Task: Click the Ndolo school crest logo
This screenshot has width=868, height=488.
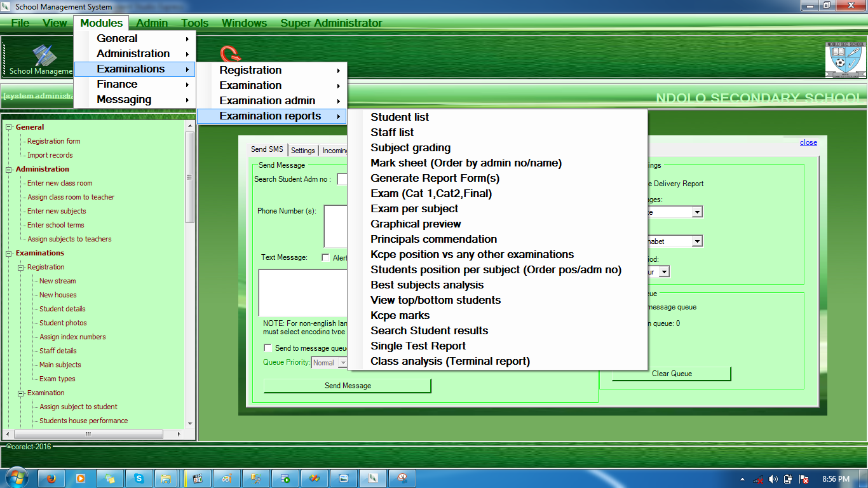Action: pos(845,59)
